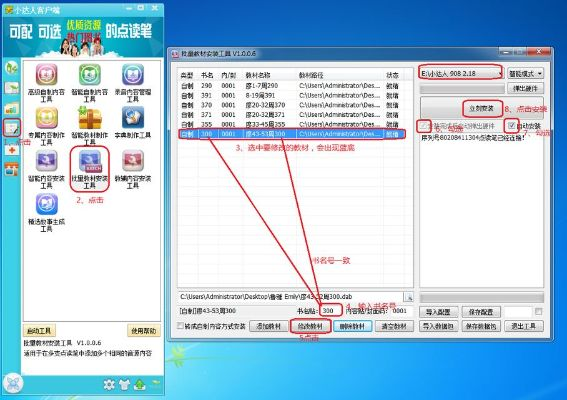
Task: Click the 添加教材 button
Action: (268, 326)
